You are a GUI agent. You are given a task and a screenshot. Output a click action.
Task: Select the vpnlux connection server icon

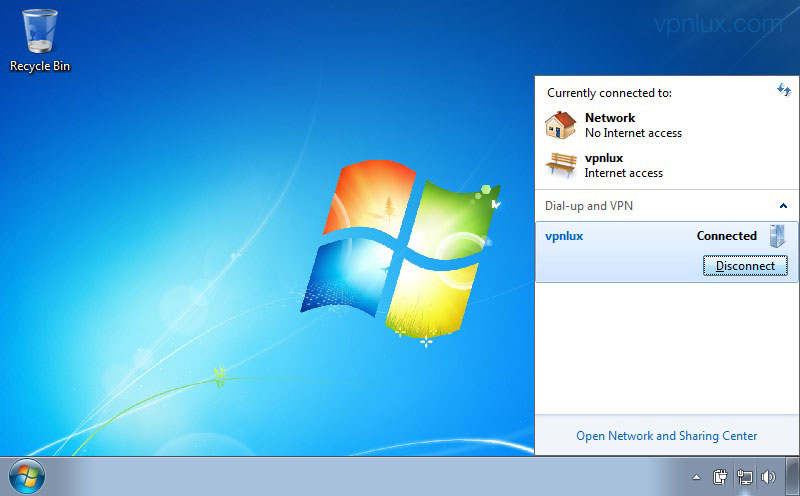click(x=777, y=236)
